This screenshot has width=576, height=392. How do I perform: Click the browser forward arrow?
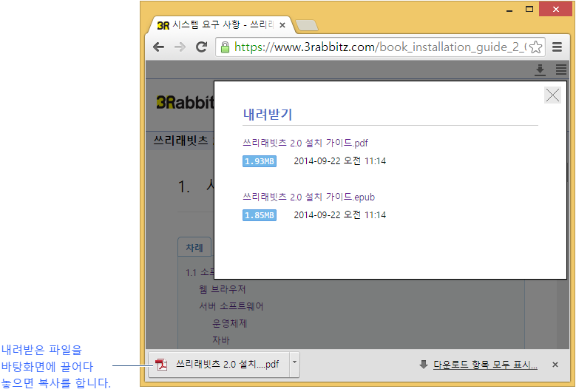pyautogui.click(x=180, y=47)
